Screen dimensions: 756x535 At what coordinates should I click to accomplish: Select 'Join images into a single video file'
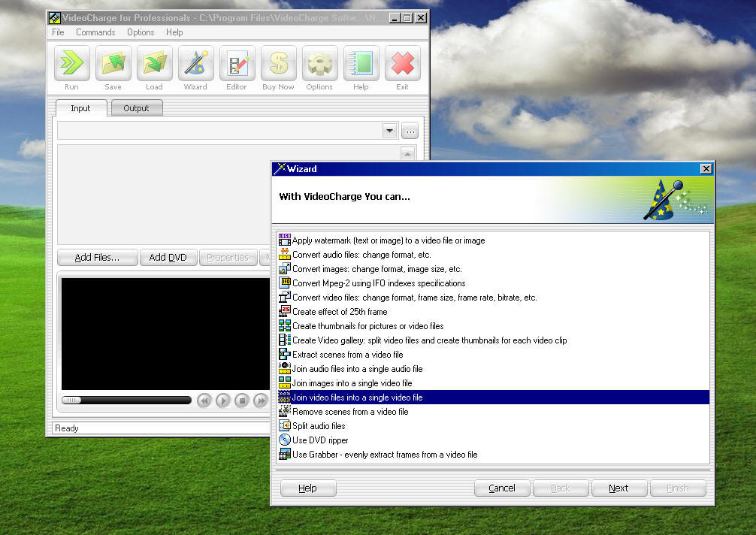click(x=494, y=382)
